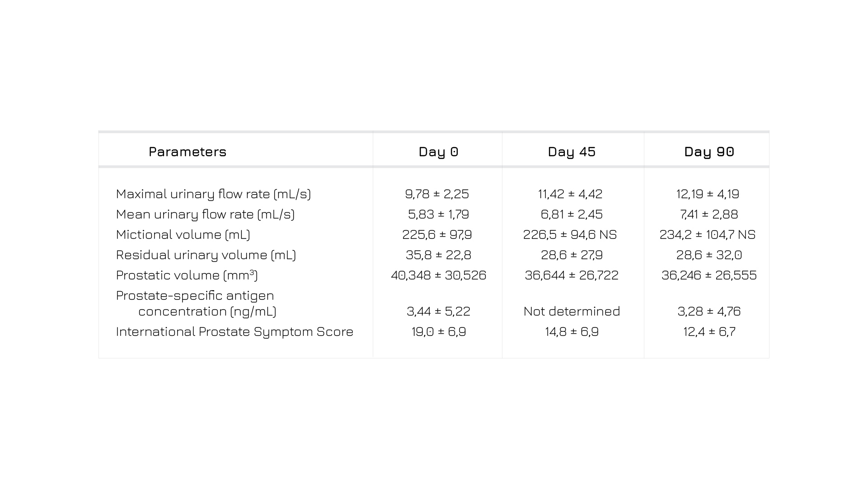
Task: Click the Day 90 column header
Action: (709, 152)
